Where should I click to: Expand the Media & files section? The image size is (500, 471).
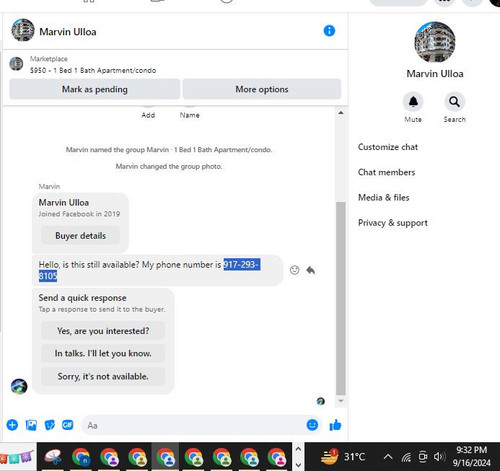click(x=383, y=198)
